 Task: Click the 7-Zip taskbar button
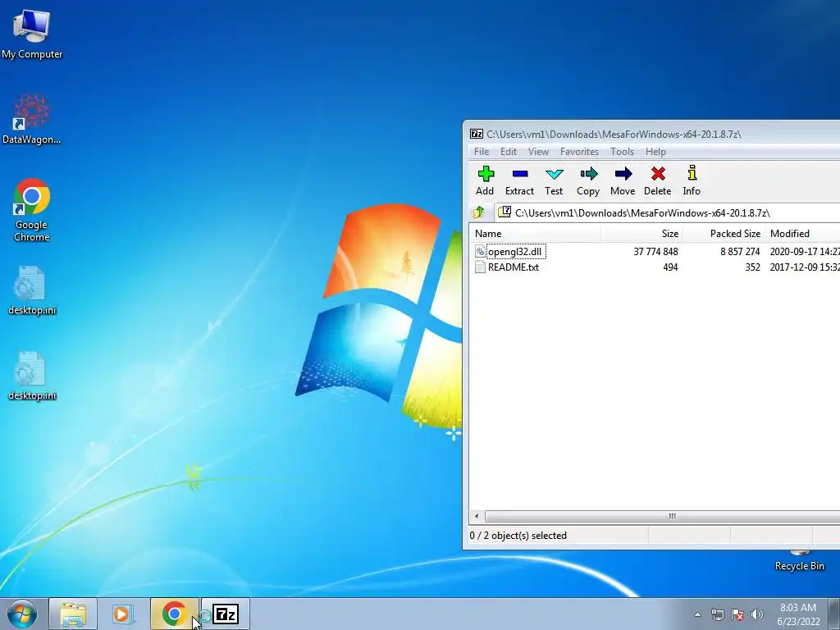tap(226, 614)
